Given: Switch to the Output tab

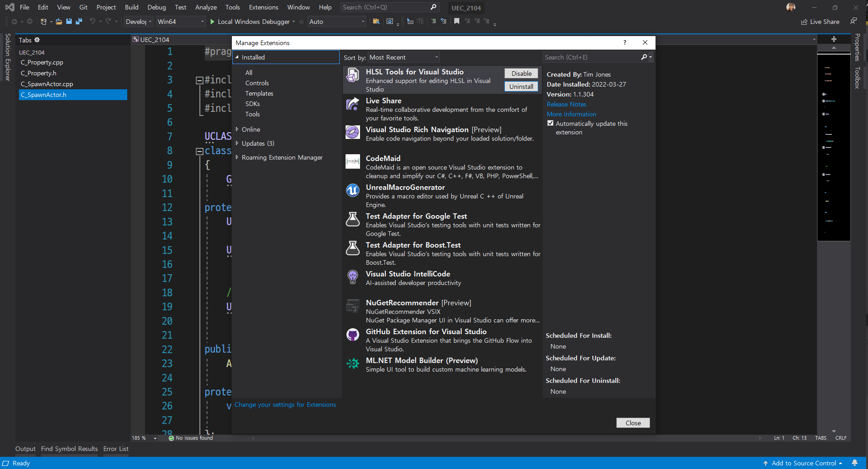Looking at the screenshot, I should [x=25, y=449].
